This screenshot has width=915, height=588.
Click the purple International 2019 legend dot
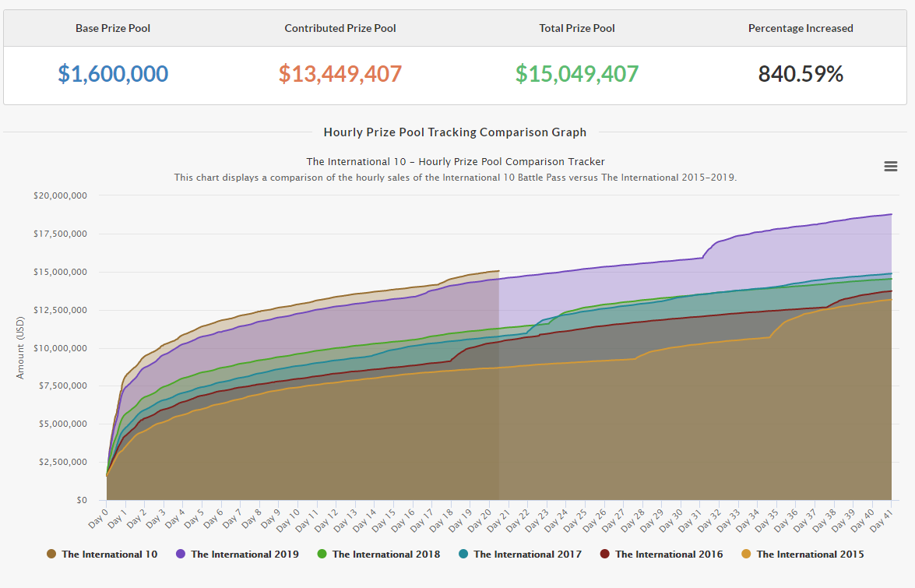click(181, 555)
